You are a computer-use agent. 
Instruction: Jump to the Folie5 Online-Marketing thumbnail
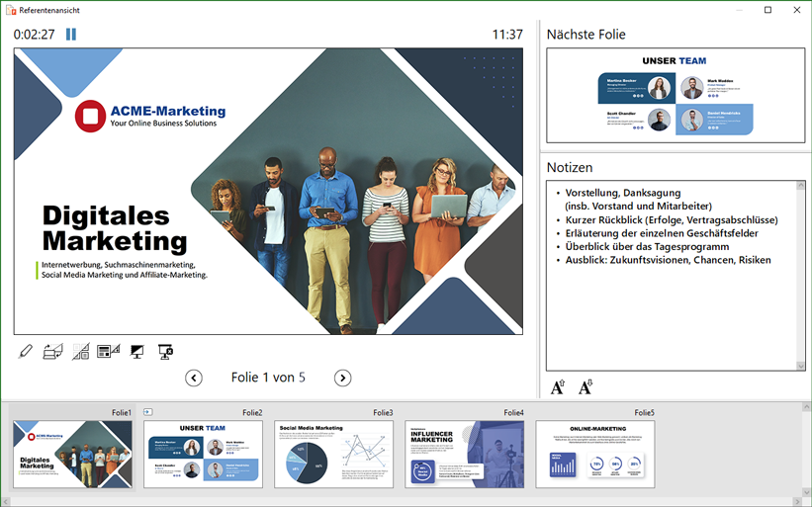[595, 455]
